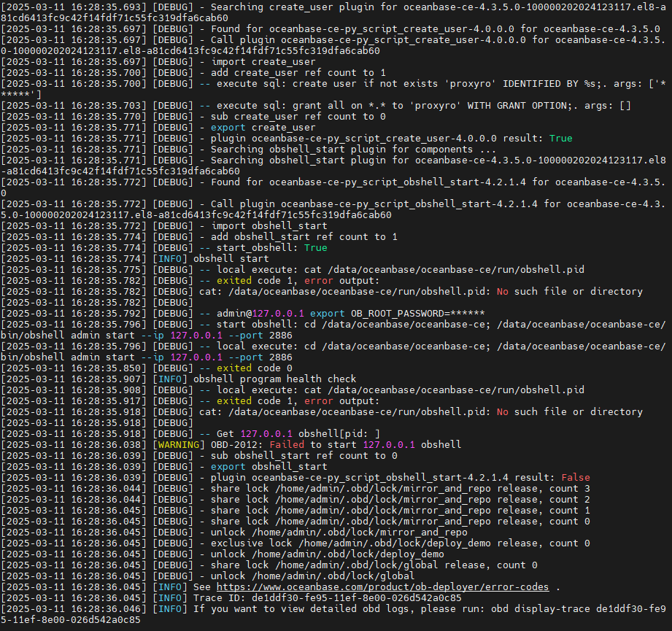Select 'sub create_user ref count to 0'

click(x=298, y=117)
